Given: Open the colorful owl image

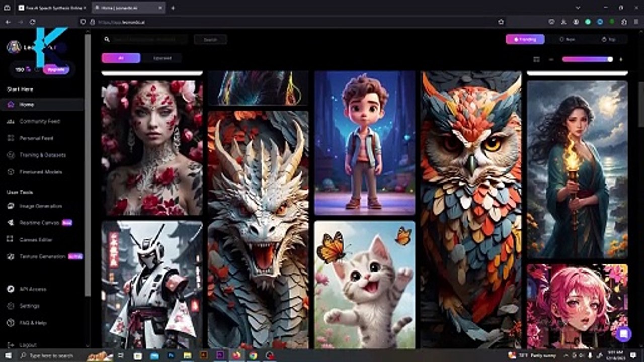Looking at the screenshot, I should (471, 210).
